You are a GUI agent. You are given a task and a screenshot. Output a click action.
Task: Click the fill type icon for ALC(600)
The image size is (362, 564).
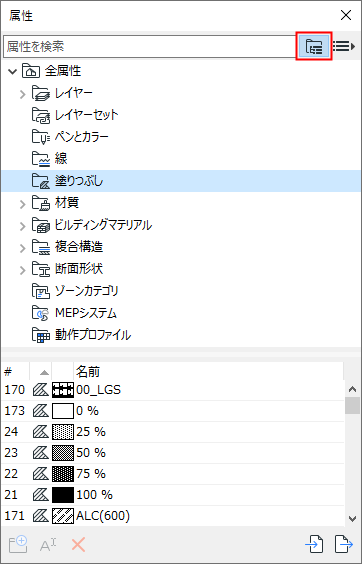click(41, 517)
